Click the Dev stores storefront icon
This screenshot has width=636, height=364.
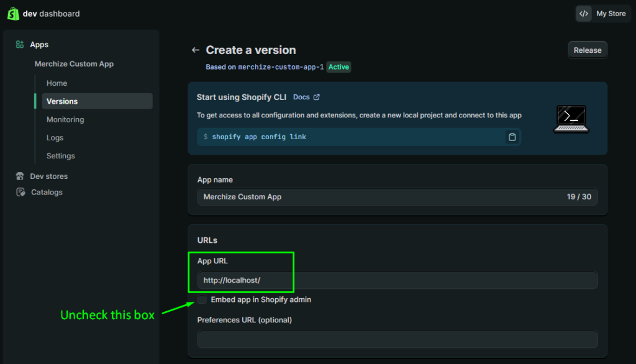point(20,176)
